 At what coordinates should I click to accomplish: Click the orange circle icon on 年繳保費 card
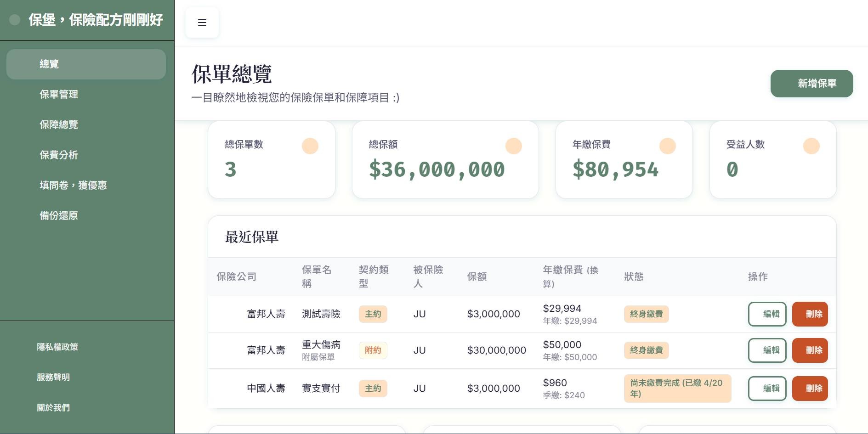tap(667, 146)
